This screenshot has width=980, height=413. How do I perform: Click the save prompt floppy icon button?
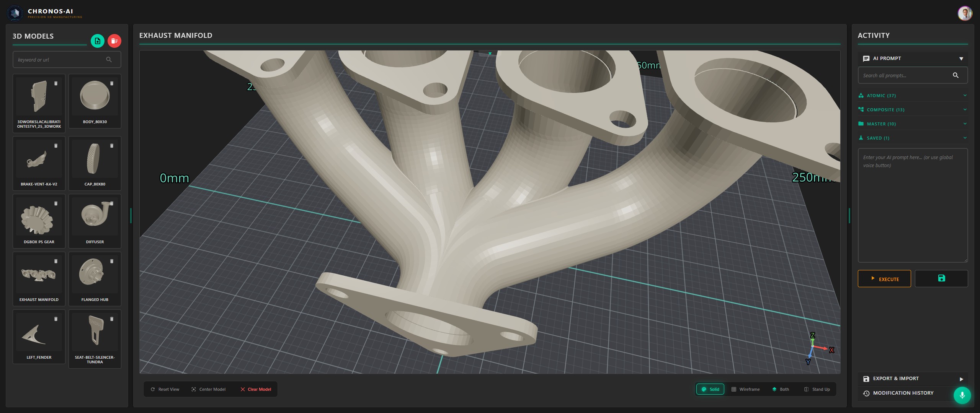(x=941, y=278)
